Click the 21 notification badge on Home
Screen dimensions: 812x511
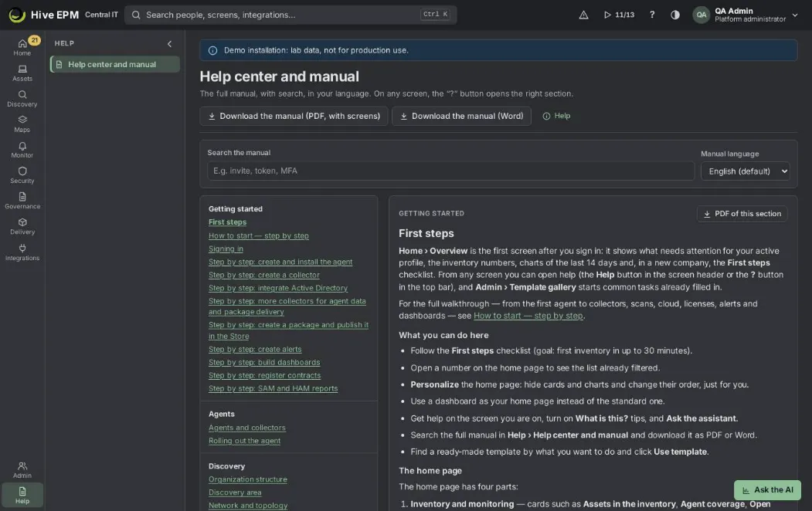click(34, 40)
